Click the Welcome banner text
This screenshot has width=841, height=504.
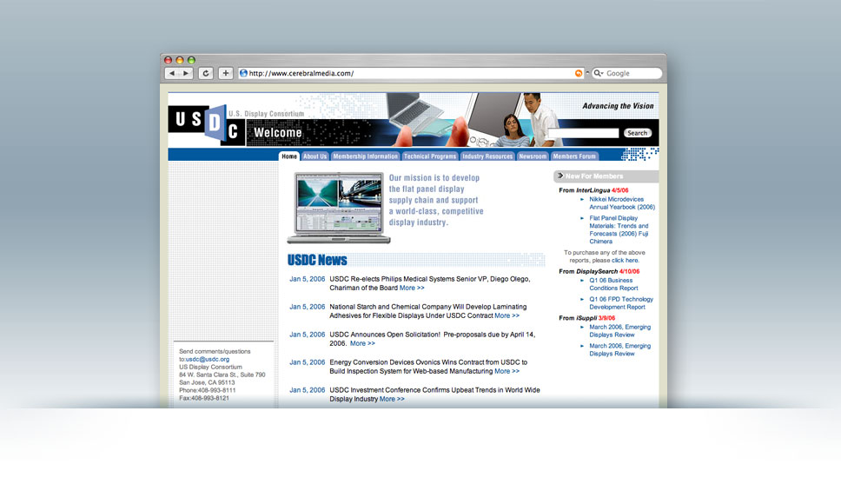tap(278, 132)
